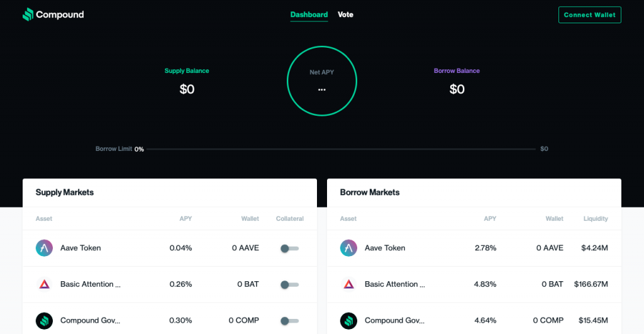This screenshot has width=644, height=334.
Task: Select Basic Attention row name in Borrow Markets
Action: (x=395, y=284)
